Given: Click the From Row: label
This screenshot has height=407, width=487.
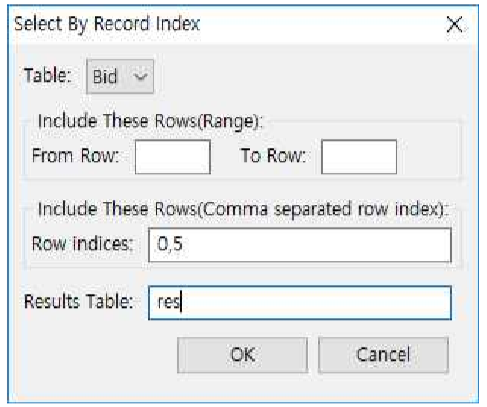Looking at the screenshot, I should [75, 156].
